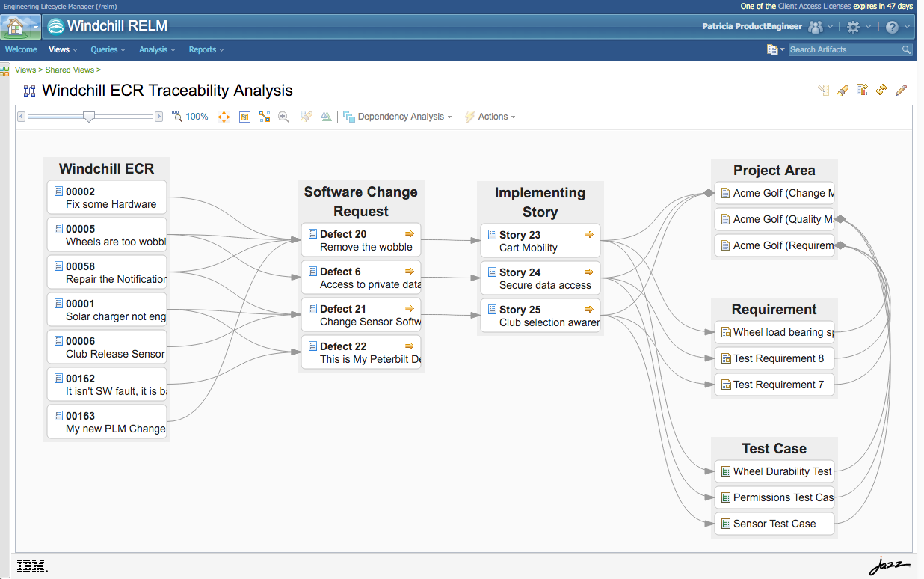
Task: Open the home icon in the banner
Action: 15,27
